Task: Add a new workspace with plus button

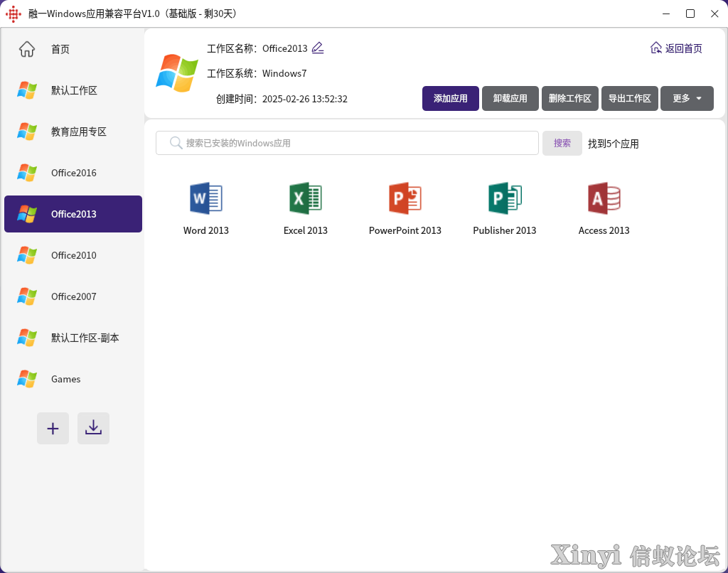Action: click(53, 428)
